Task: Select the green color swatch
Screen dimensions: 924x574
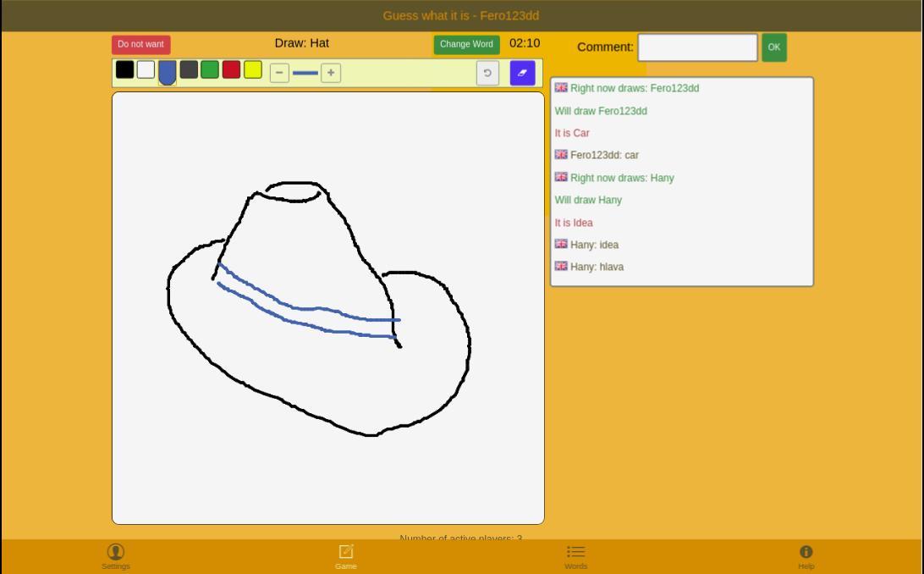Action: pos(210,69)
